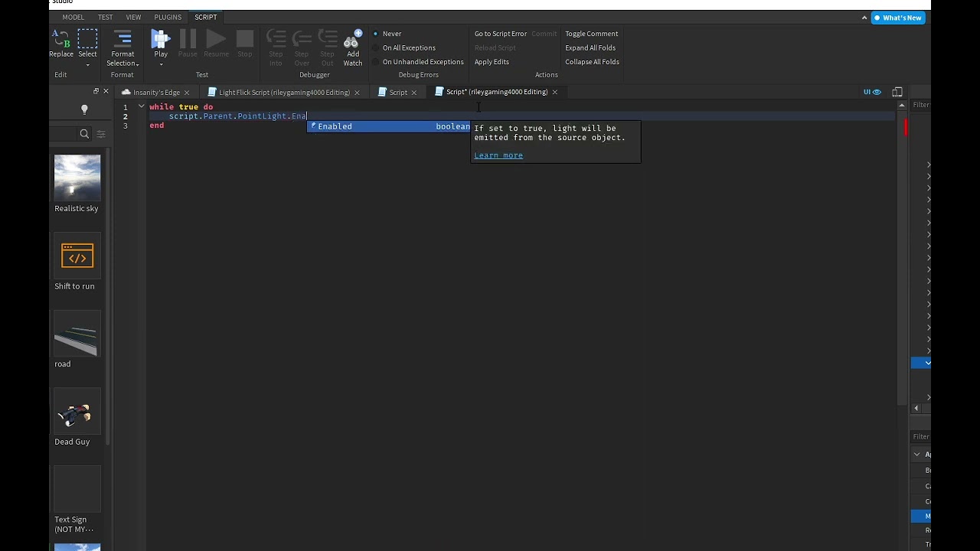Click the Select tool icon

87,39
